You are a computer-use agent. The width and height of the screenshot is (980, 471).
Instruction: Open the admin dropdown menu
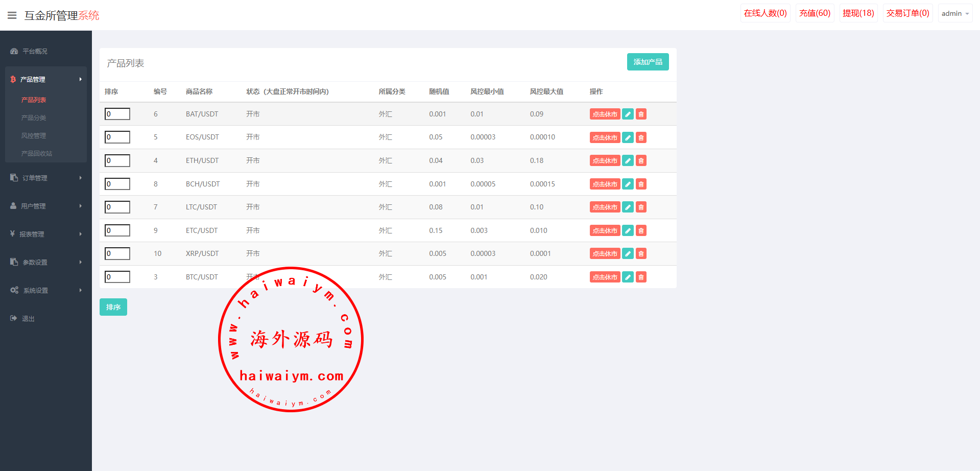click(x=954, y=14)
